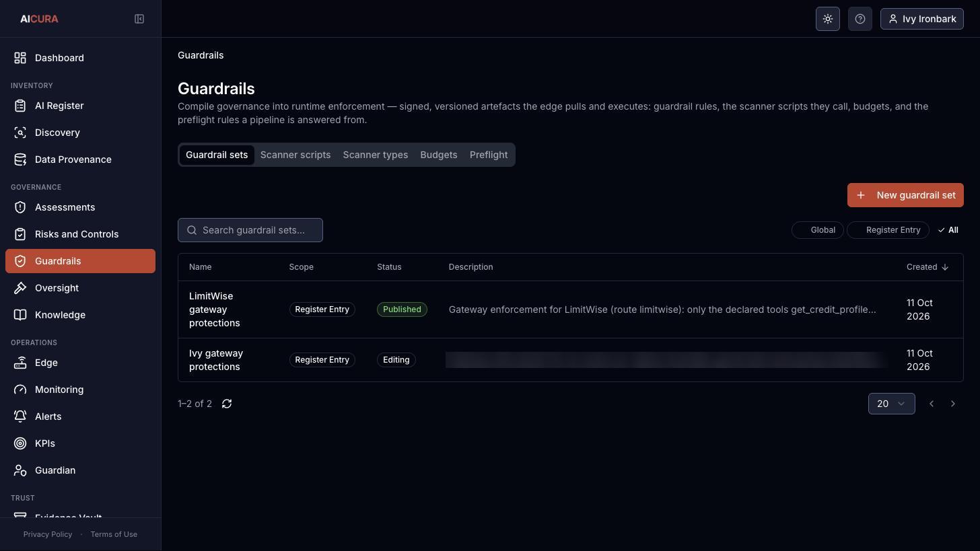Click the AICURA logo

coord(39,19)
